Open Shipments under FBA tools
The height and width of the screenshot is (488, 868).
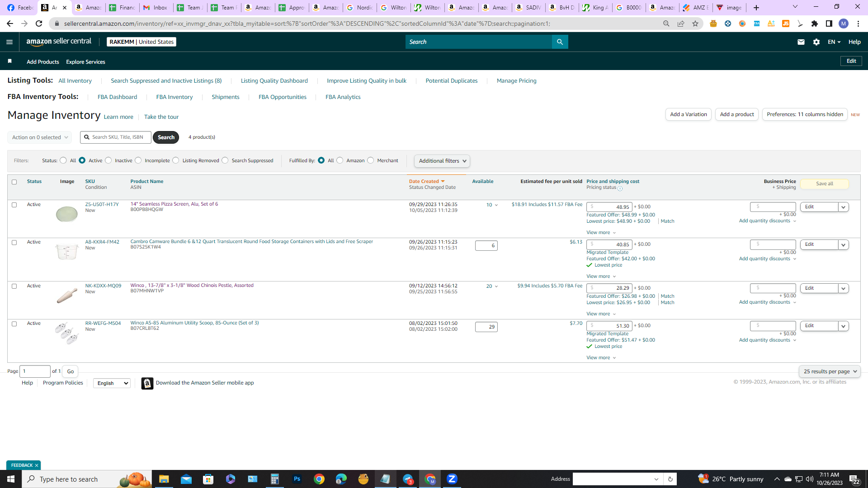[226, 97]
